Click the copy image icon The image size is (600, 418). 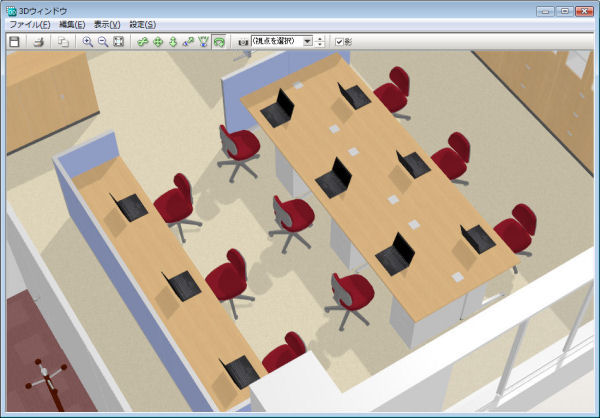63,42
